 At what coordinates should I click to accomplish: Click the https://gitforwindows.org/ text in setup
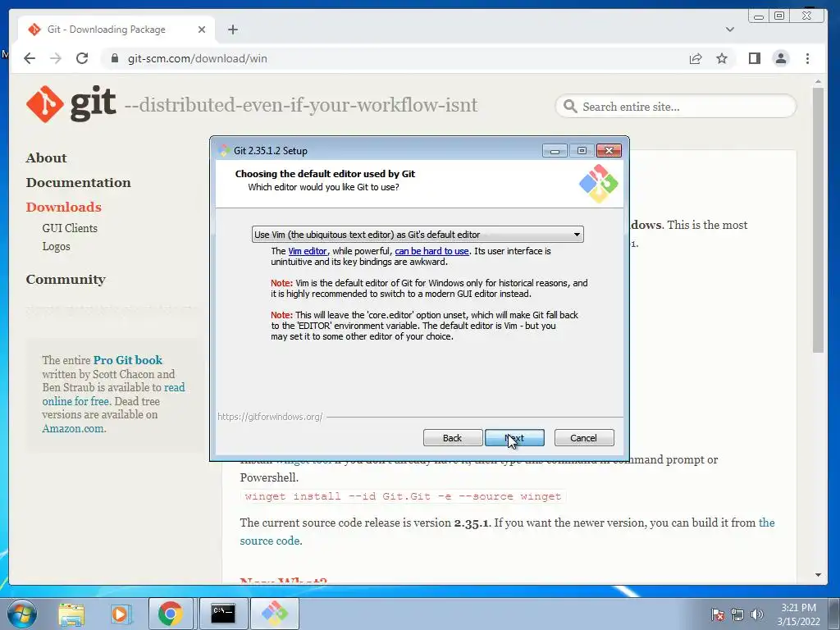(x=270, y=417)
